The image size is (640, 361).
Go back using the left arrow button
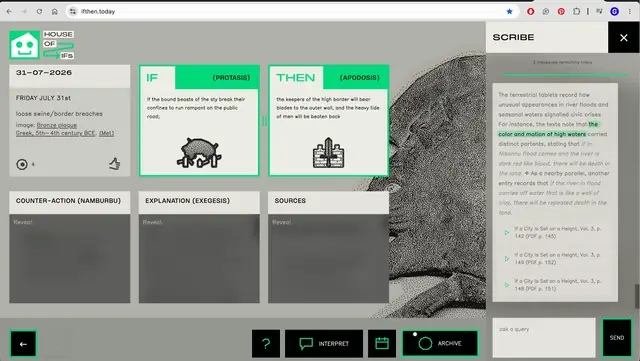click(23, 344)
